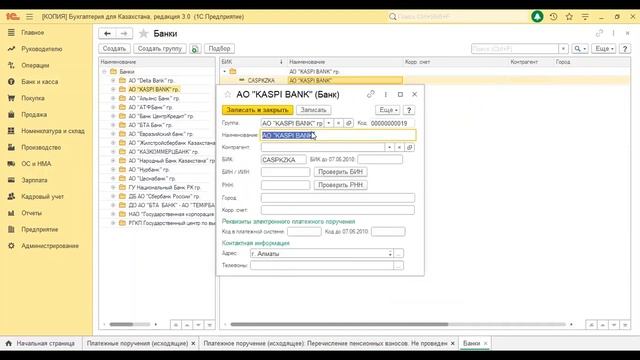Open the 1C main menu hamburger icon
This screenshot has width=640, height=360.
click(x=29, y=17)
